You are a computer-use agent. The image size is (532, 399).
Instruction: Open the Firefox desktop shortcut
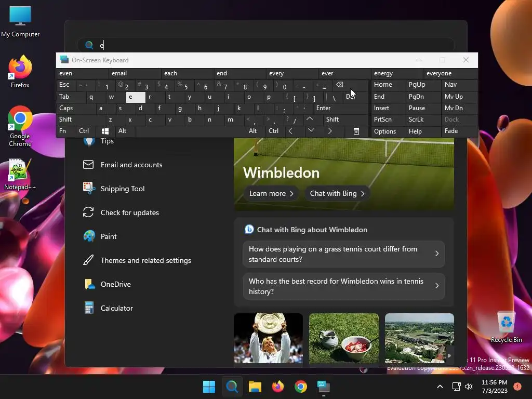pyautogui.click(x=20, y=72)
